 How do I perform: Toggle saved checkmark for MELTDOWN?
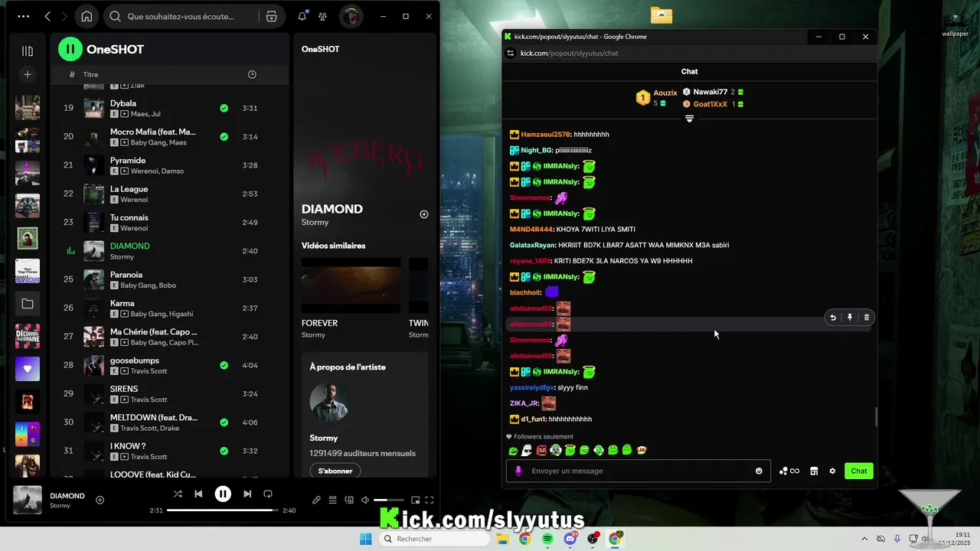[x=224, y=422]
